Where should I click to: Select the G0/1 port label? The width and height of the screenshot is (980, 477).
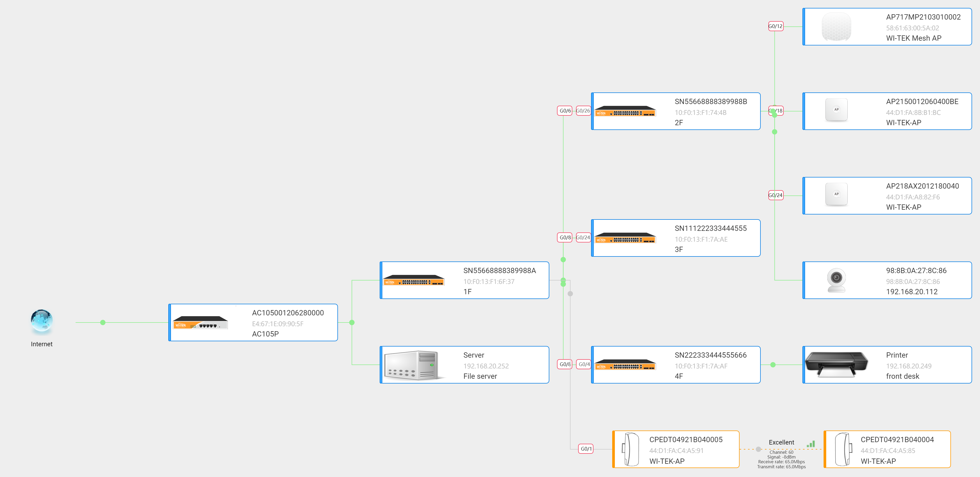tap(586, 448)
